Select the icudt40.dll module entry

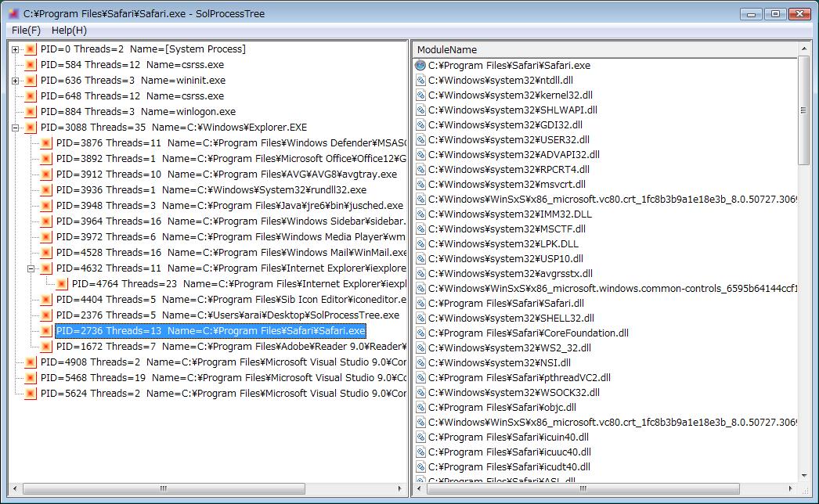coord(509,467)
